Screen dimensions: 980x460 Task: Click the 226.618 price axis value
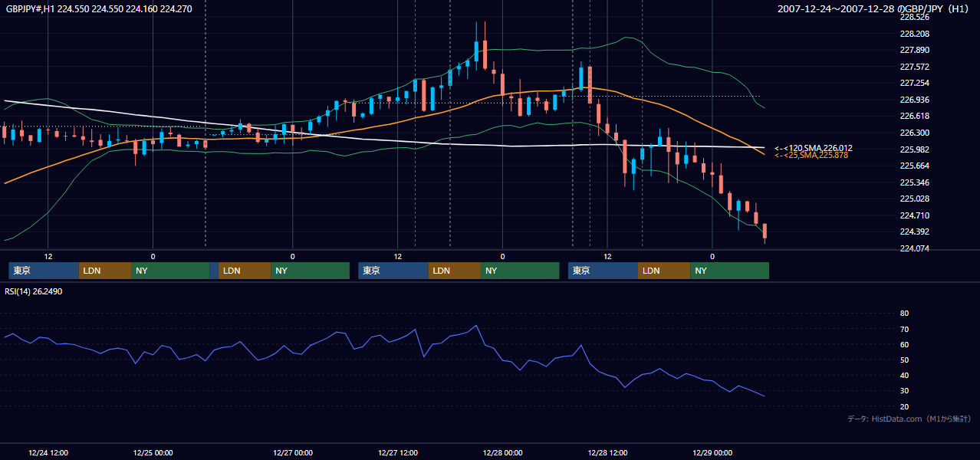[914, 116]
